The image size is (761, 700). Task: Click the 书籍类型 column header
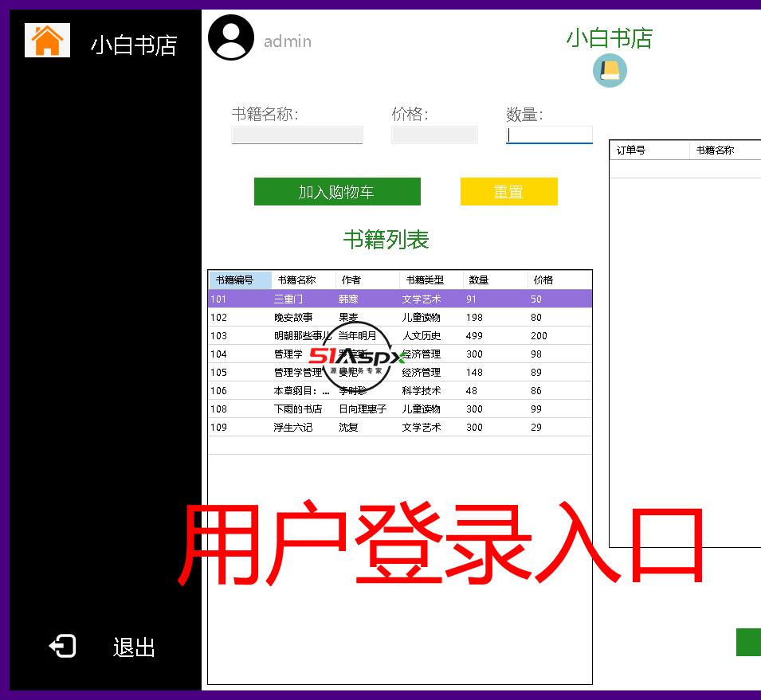pyautogui.click(x=431, y=280)
